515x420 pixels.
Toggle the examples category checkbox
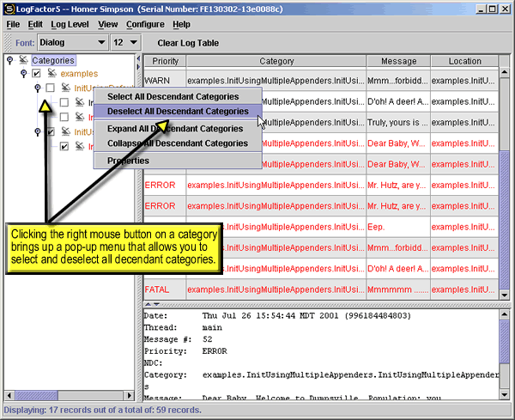coord(36,75)
